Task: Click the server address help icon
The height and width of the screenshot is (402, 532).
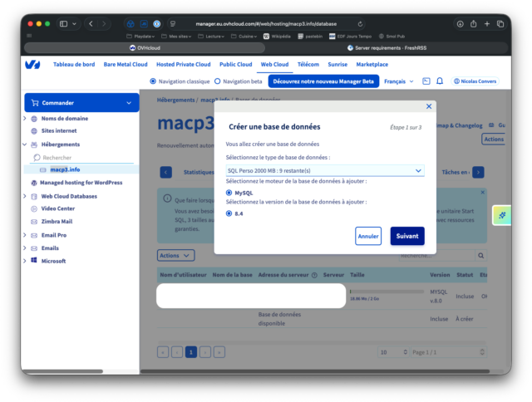Action: 314,275
